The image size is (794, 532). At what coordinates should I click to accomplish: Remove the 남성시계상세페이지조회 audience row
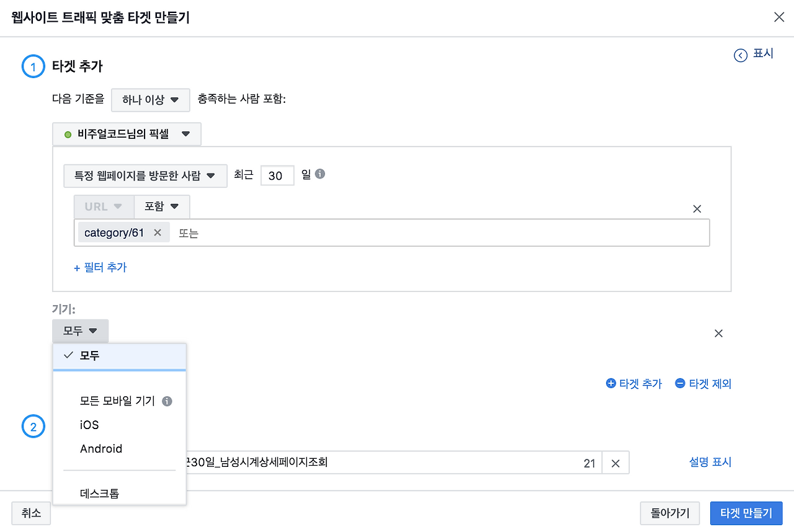(x=615, y=462)
